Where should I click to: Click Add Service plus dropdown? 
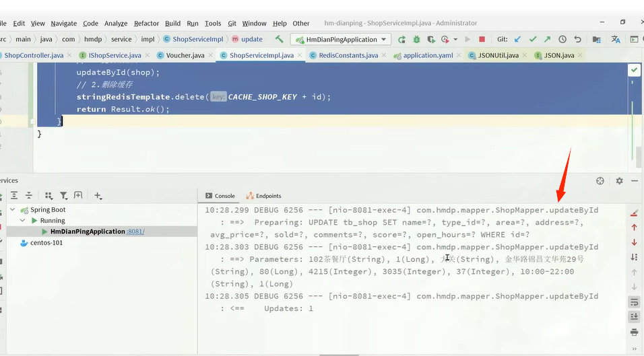pyautogui.click(x=98, y=196)
